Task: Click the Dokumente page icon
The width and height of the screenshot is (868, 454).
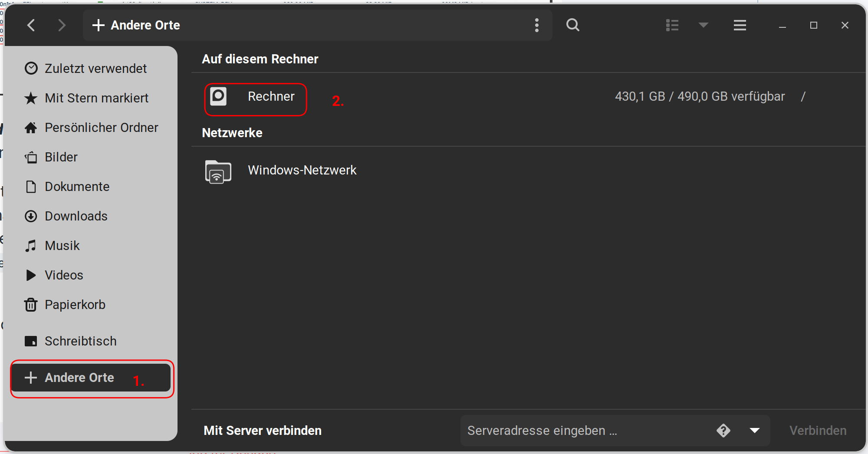Action: [31, 187]
